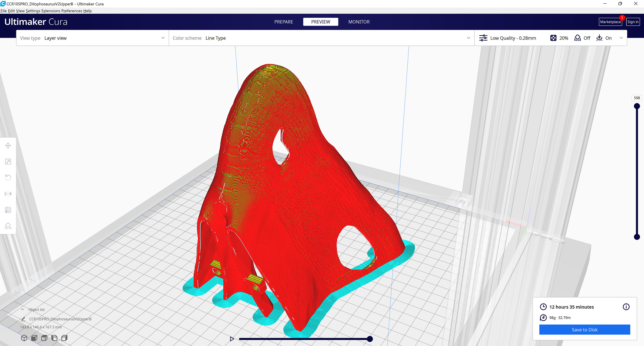Click the print time info icon
Image resolution: width=644 pixels, height=346 pixels.
[x=626, y=307]
